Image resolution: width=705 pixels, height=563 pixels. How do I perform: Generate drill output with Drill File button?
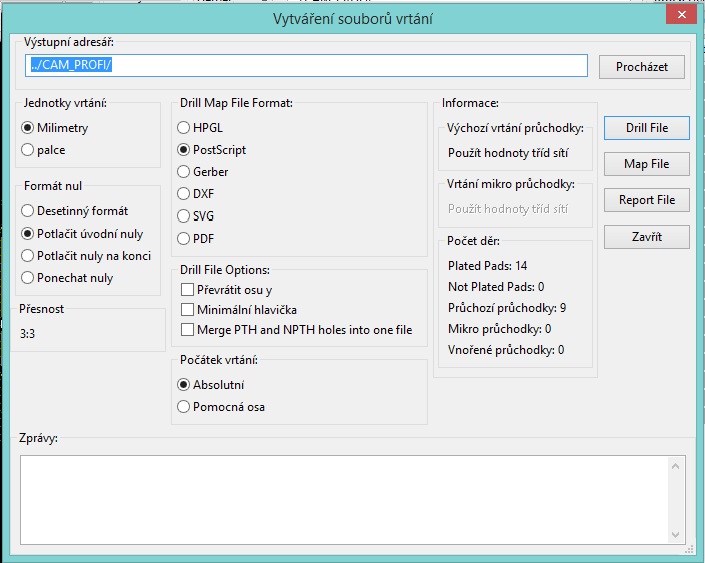coord(646,128)
